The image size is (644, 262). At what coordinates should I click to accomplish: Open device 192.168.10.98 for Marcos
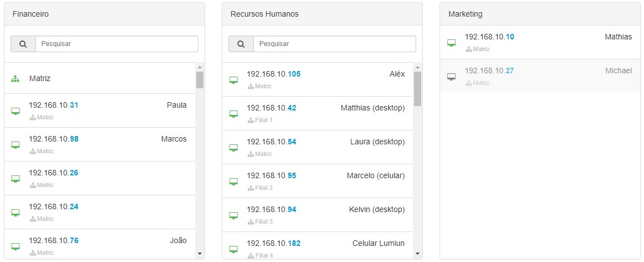click(x=100, y=144)
